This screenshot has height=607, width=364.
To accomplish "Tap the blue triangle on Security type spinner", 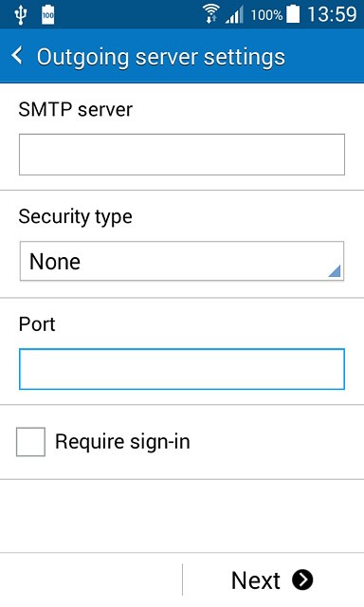I will tap(335, 271).
